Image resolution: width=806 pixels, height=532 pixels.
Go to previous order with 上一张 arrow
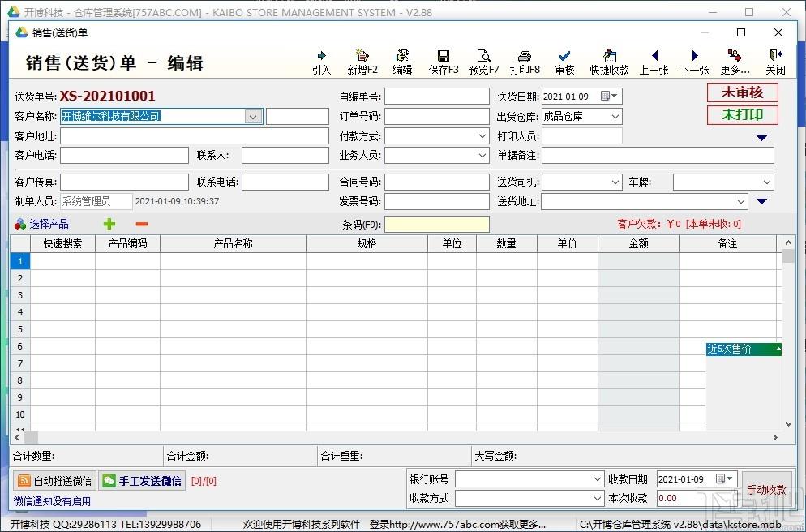[654, 62]
